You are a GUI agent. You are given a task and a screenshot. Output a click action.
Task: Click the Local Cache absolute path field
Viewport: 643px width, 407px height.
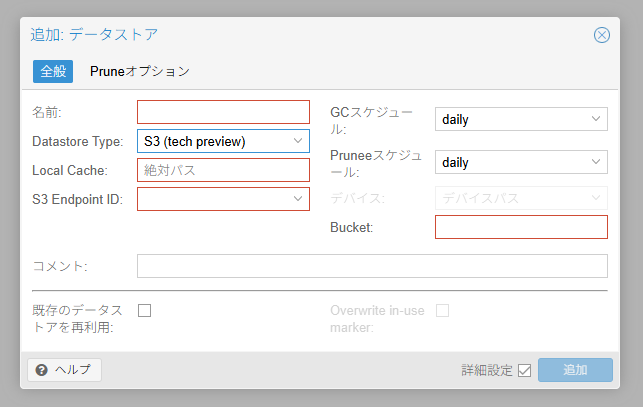[223, 170]
